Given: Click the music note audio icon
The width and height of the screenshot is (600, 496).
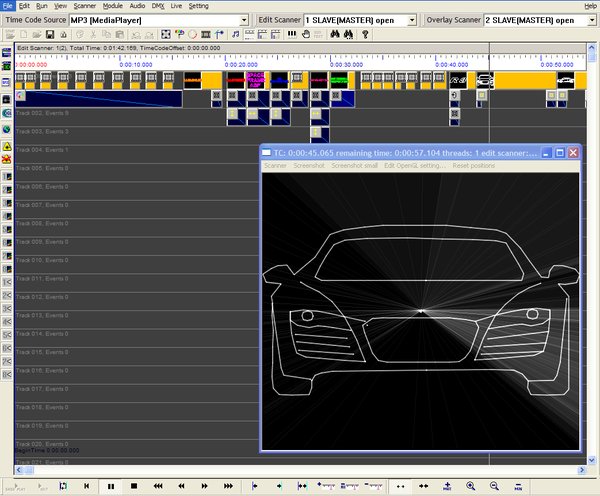Looking at the screenshot, I should pos(235,34).
